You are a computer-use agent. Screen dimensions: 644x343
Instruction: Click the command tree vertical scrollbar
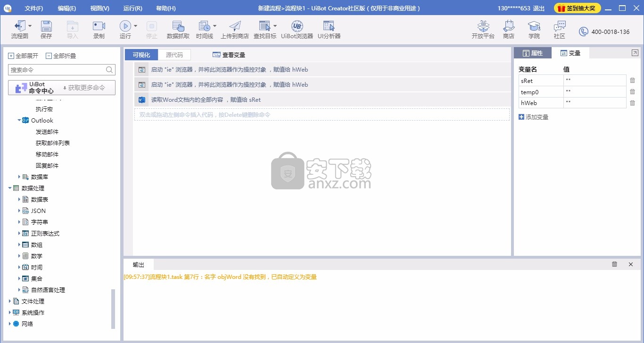point(113,309)
